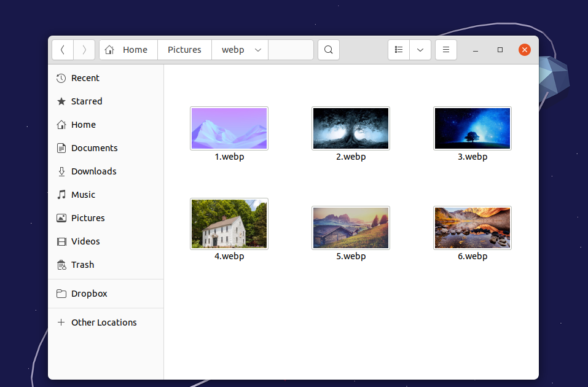Viewport: 588px width, 387px height.
Task: Open Trash label in sidebar
Action: (82, 265)
